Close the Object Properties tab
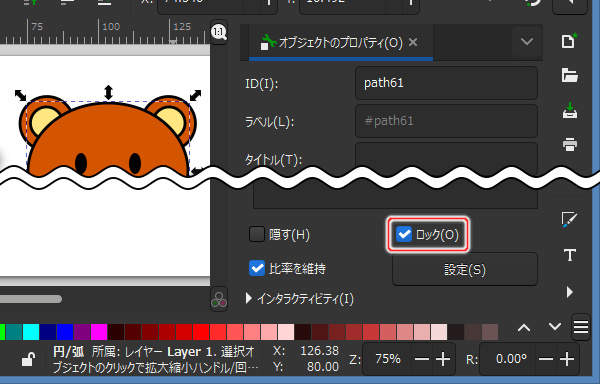 tap(413, 42)
